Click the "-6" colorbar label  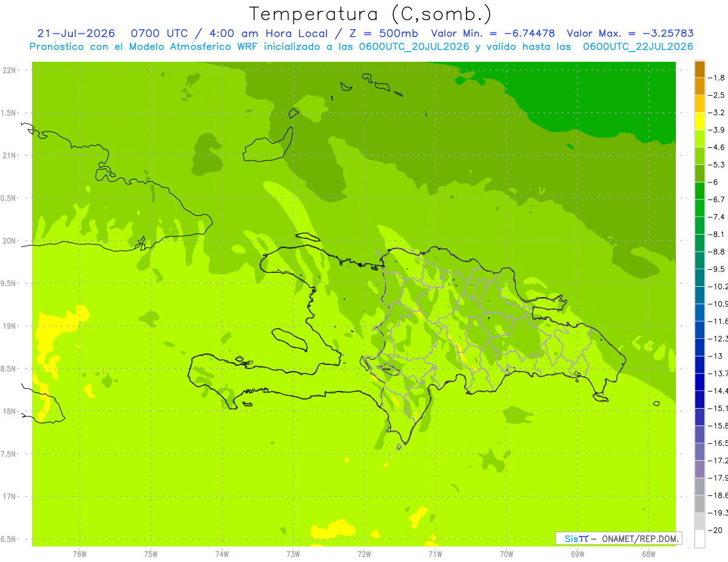coord(715,182)
